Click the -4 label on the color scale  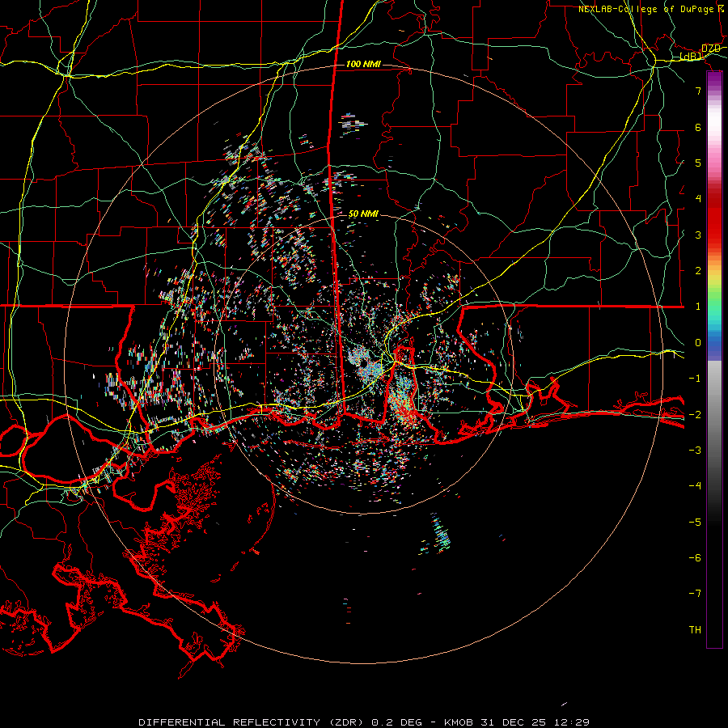[695, 486]
